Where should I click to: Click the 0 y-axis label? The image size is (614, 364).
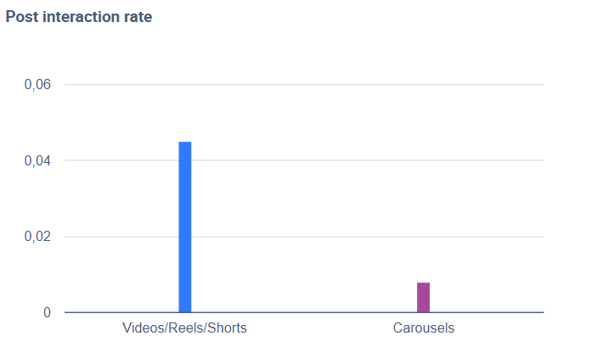click(x=47, y=312)
